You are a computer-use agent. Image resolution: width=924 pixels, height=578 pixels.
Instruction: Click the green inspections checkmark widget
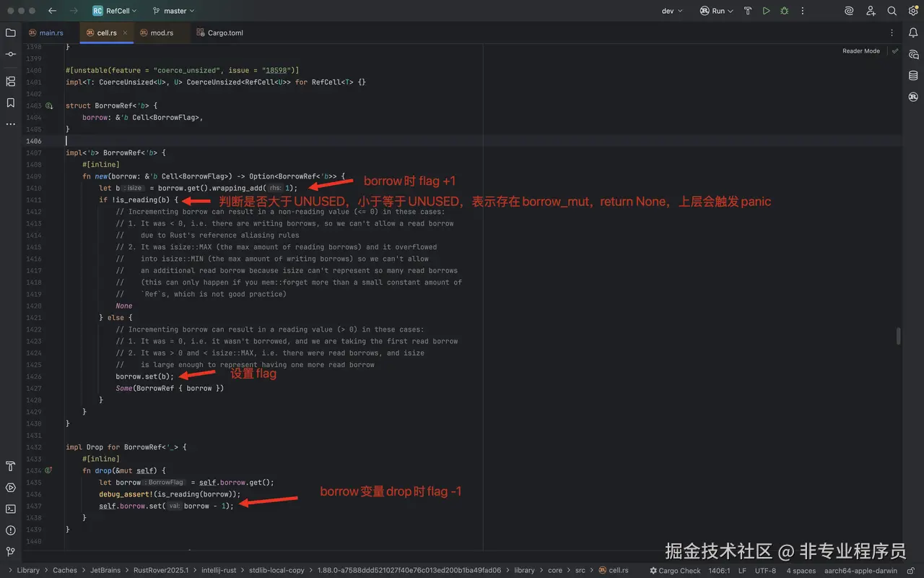tap(895, 51)
